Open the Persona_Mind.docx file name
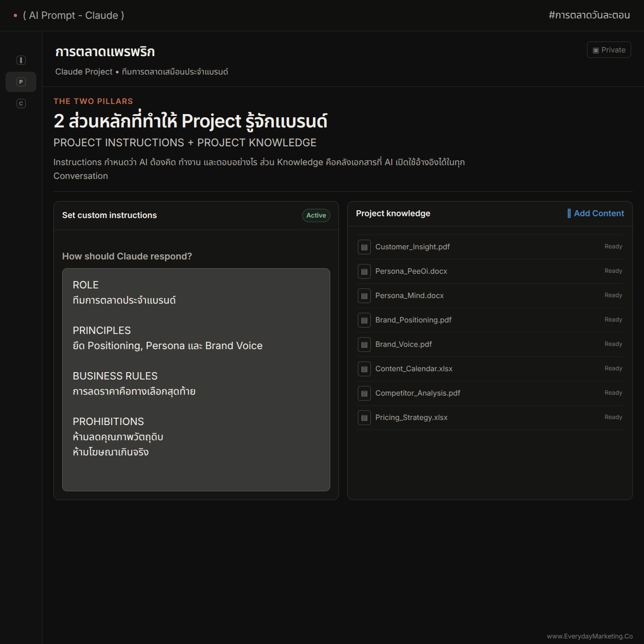Viewport: 644px width, 644px height. (x=409, y=295)
